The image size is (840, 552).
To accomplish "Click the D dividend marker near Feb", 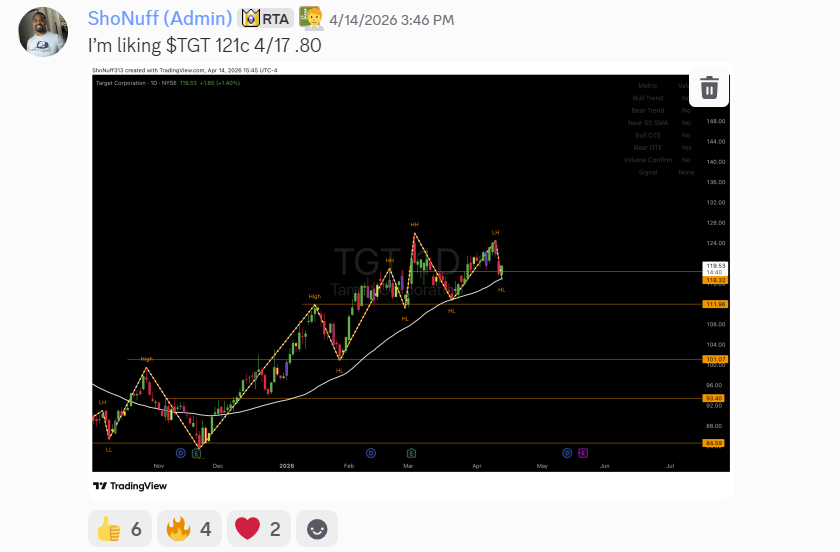I will (x=371, y=453).
